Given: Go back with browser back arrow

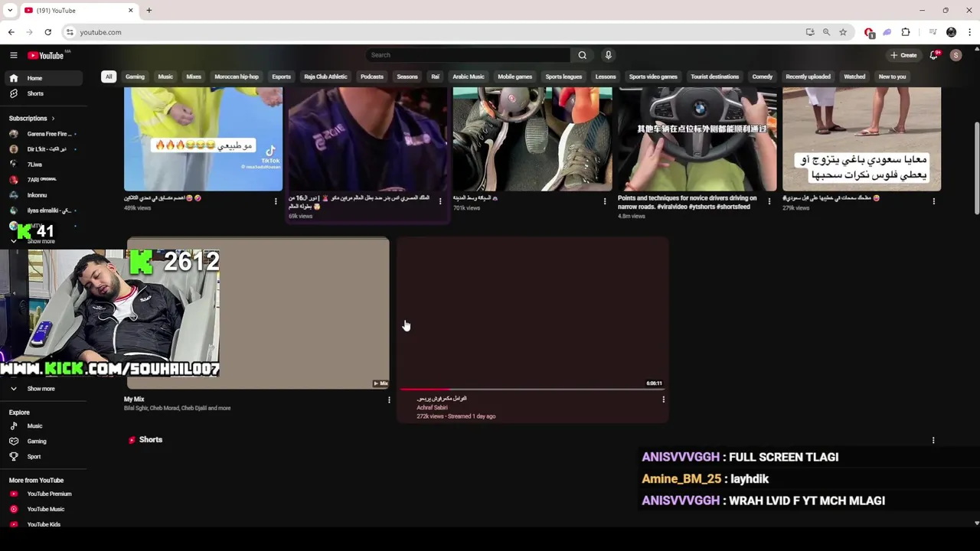Looking at the screenshot, I should (11, 32).
